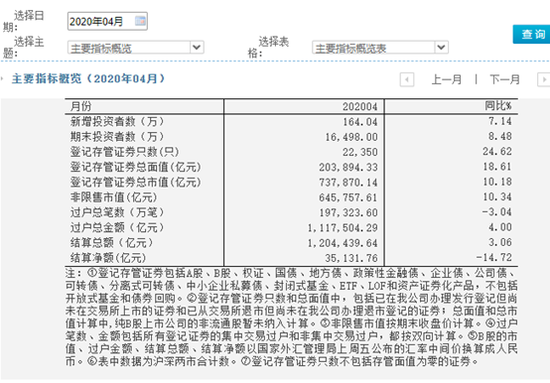Click the 登记存管证券总面值(亿元) label
This screenshot has height=383, width=550.
136,167
